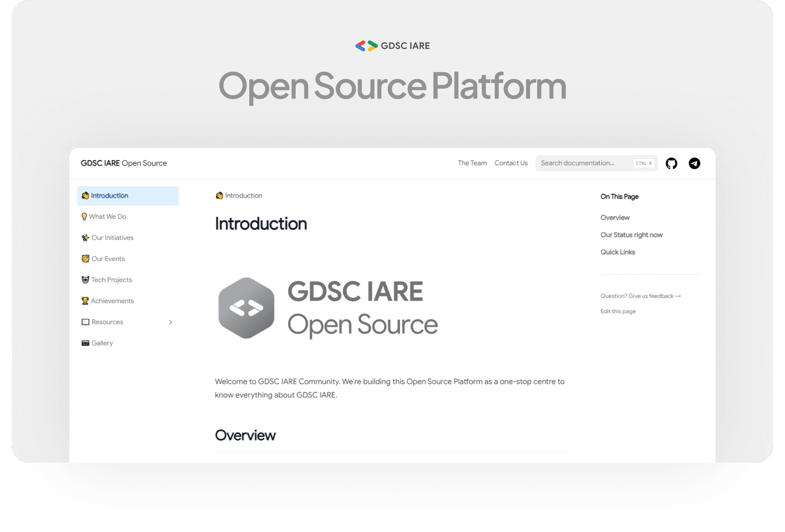Click the book icon beside Resources

coord(85,322)
